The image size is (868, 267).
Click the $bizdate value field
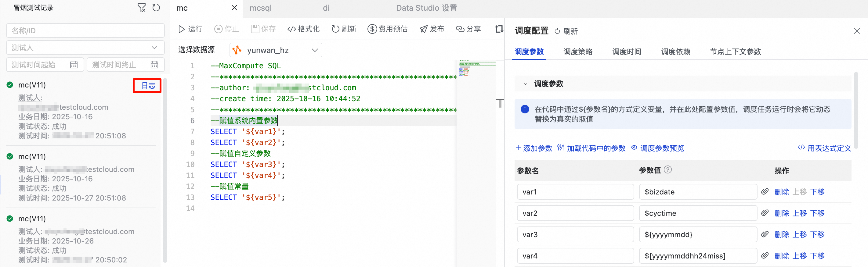(698, 192)
